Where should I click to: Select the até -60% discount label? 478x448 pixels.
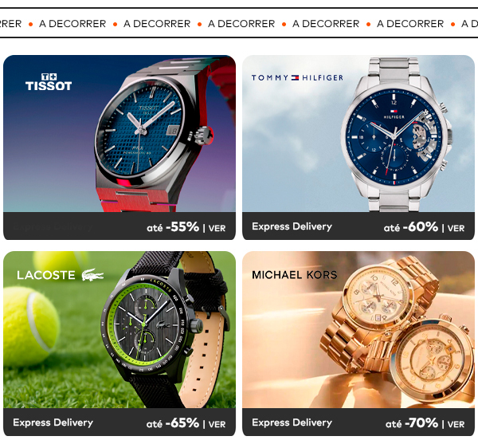pyautogui.click(x=411, y=227)
